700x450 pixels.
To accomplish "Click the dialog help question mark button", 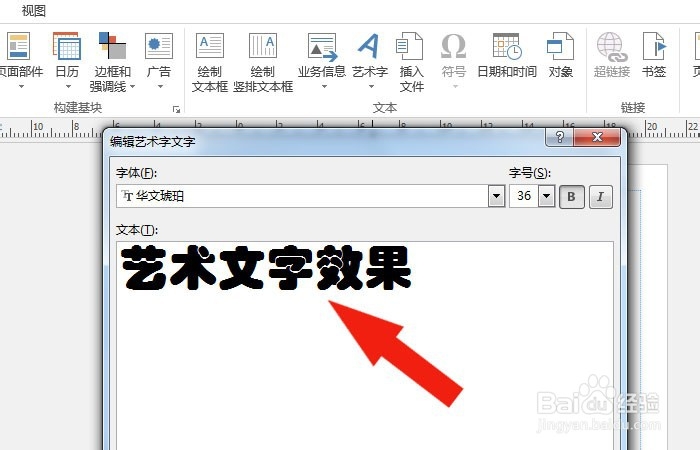I will [x=559, y=137].
